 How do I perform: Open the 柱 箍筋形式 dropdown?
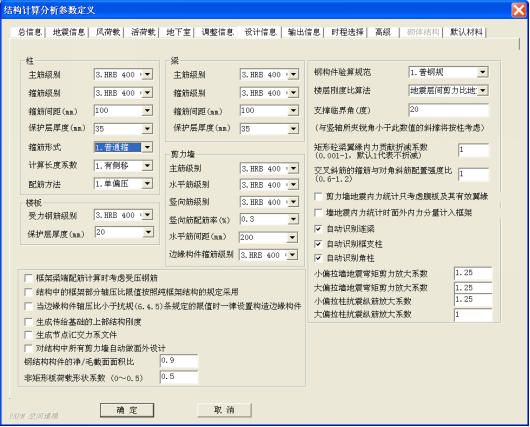pos(147,147)
